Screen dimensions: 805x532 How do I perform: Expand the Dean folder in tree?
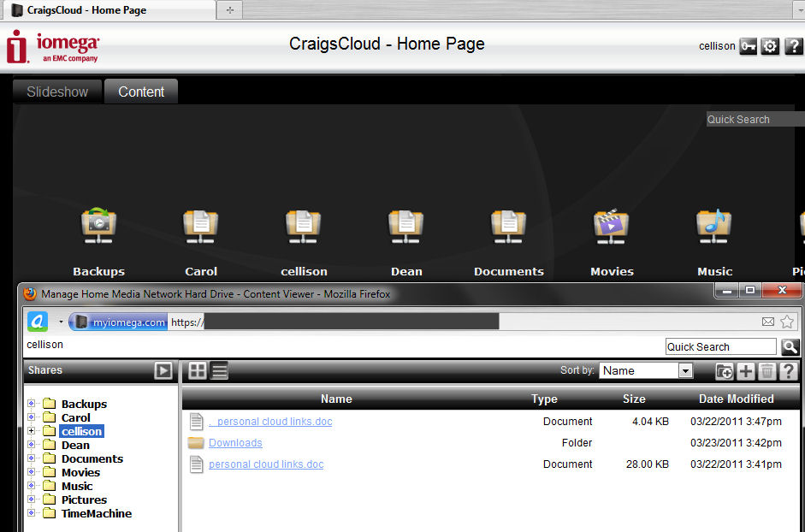[32, 445]
